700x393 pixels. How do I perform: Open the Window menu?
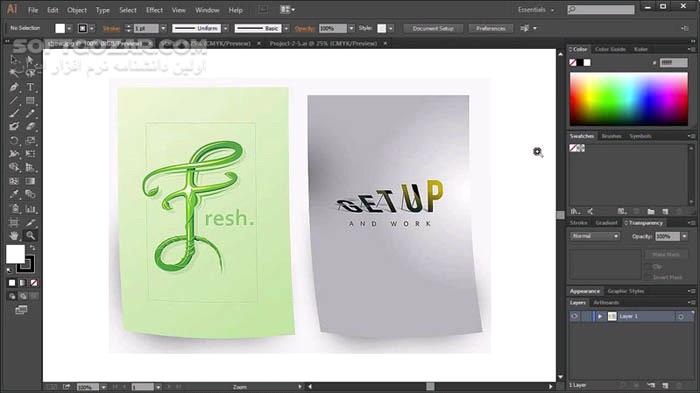coord(207,10)
